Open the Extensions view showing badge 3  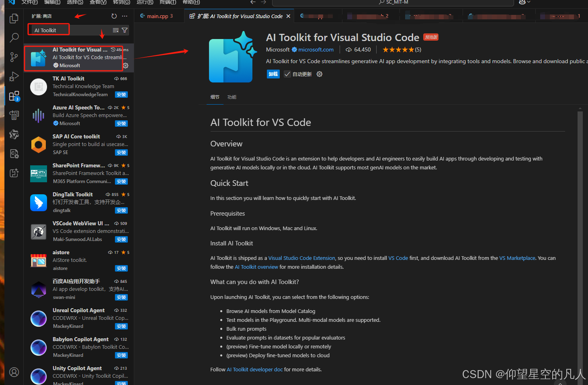point(14,96)
